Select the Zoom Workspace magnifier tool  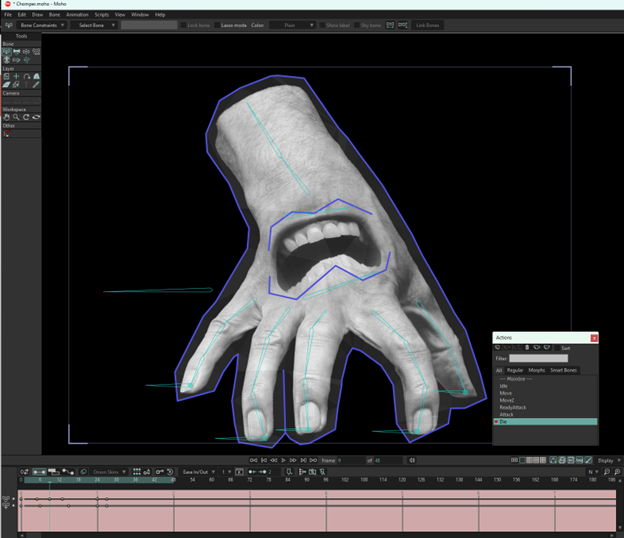point(17,117)
